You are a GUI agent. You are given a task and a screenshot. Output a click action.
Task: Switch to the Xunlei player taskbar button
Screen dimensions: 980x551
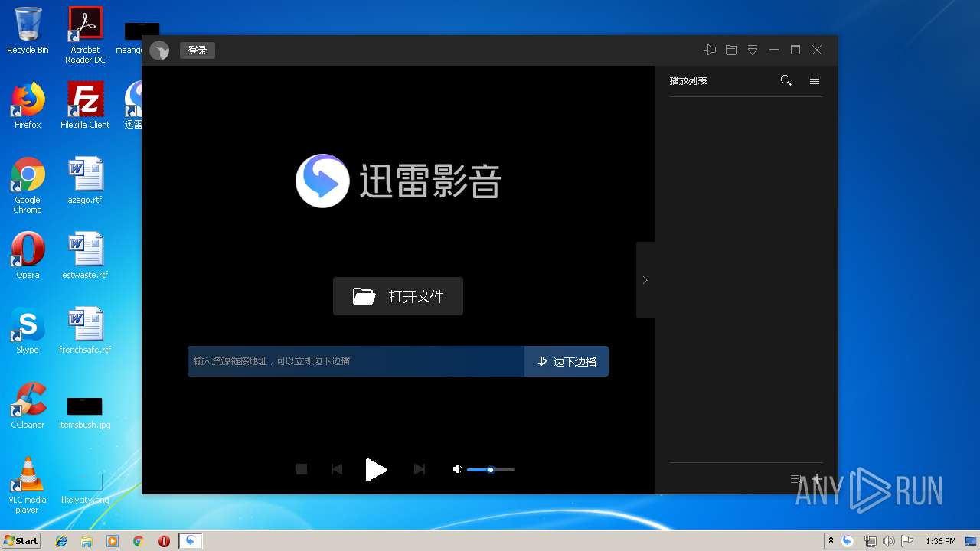tap(190, 541)
